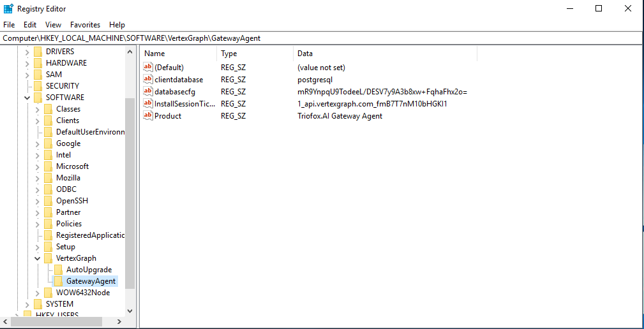Select the databasecfg string value icon
Image resolution: width=644 pixels, height=329 pixels.
(x=148, y=91)
